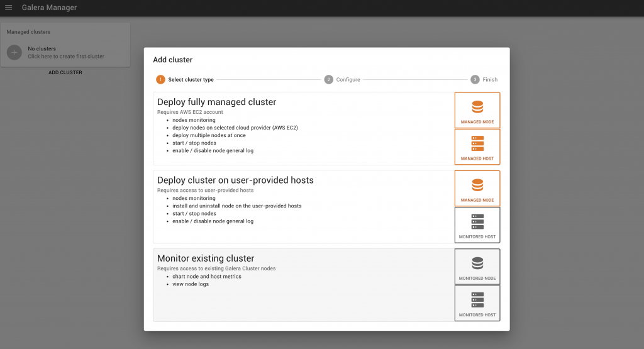Click the ADD CLUSTER button
644x349 pixels.
pos(65,73)
